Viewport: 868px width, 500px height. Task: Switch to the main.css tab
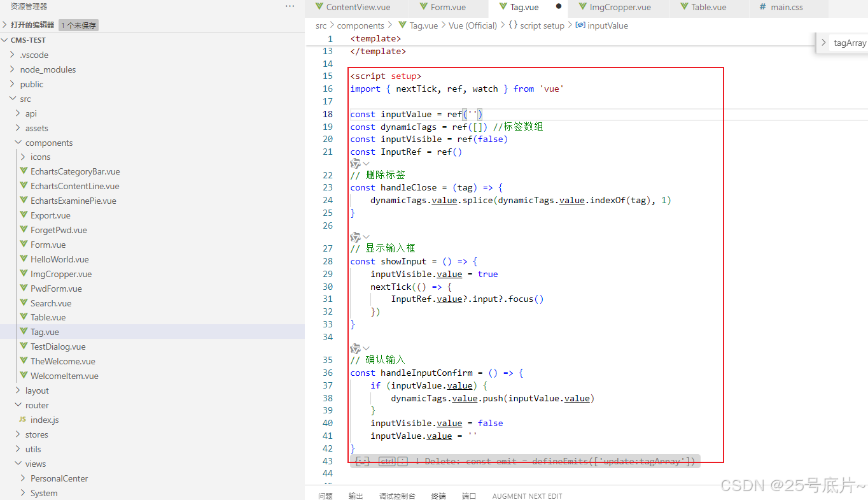pos(787,8)
